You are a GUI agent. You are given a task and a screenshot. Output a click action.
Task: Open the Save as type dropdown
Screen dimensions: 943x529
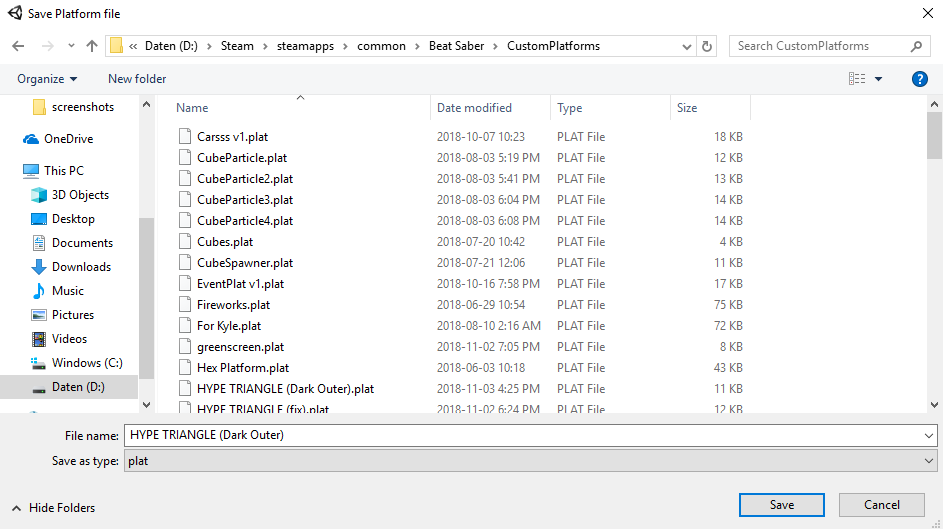coord(929,461)
